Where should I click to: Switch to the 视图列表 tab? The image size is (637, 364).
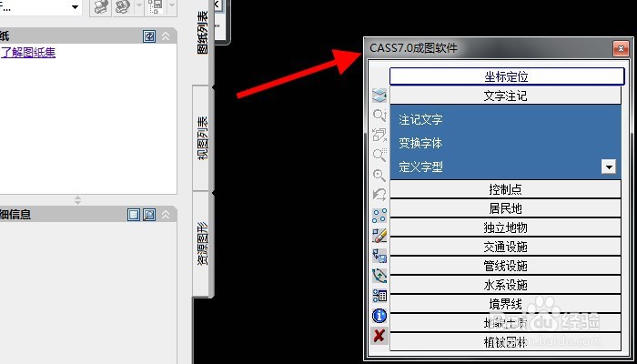point(202,137)
